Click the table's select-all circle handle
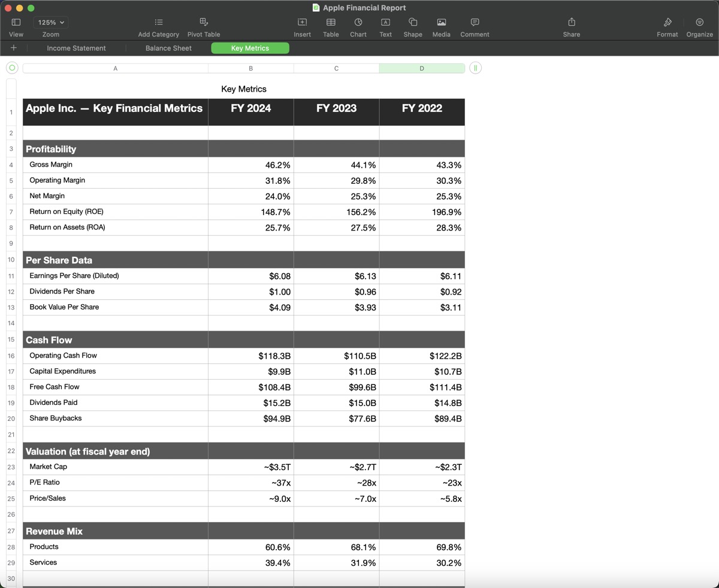The height and width of the screenshot is (588, 719). tap(12, 68)
